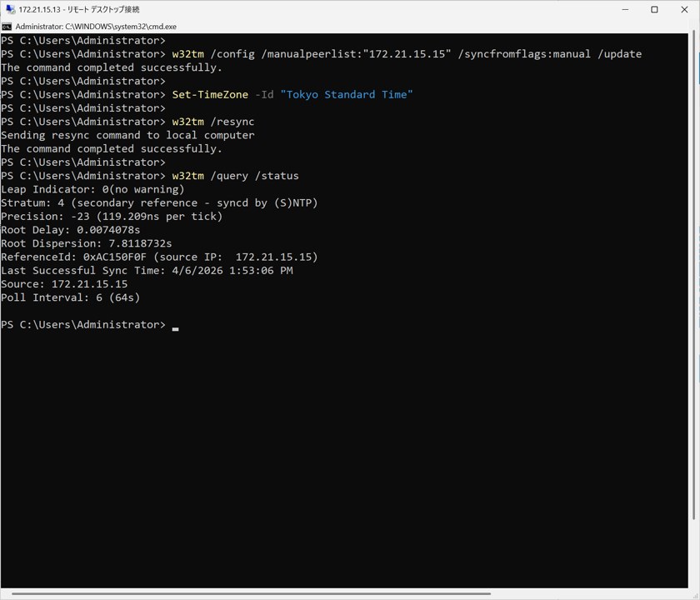Click the 'Administrator: C:\WINDOWS\system32\cmd.exe' title text
The image size is (700, 600).
96,27
